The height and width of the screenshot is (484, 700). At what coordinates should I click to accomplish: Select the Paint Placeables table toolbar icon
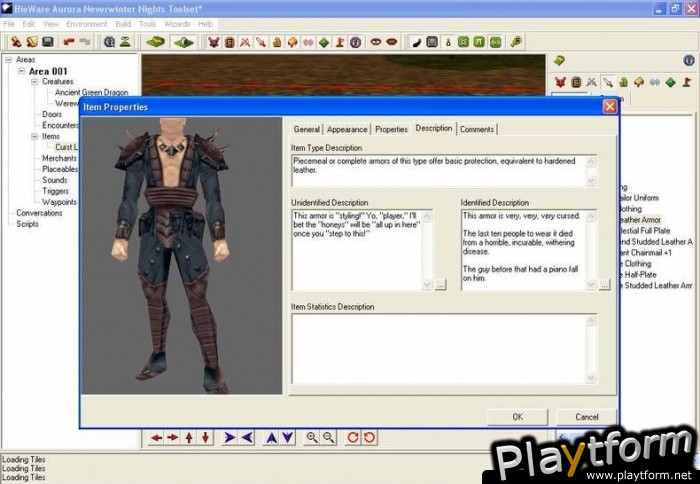click(x=292, y=42)
